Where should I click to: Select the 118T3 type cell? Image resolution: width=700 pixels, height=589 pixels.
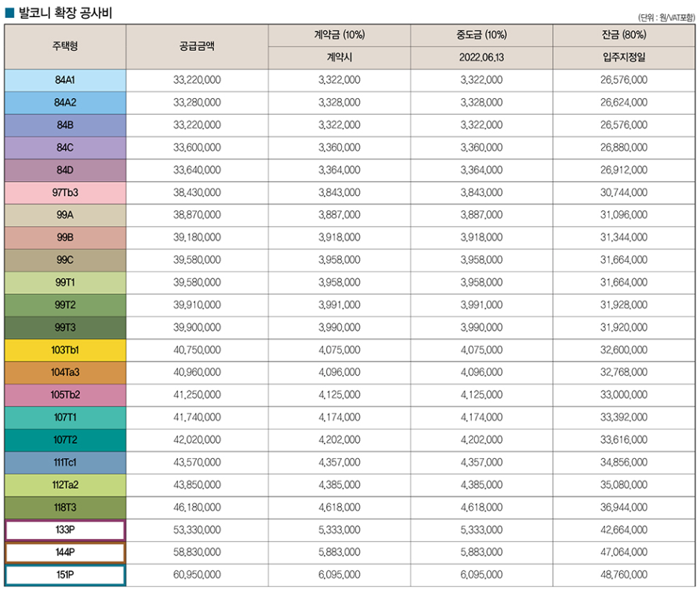coord(65,507)
